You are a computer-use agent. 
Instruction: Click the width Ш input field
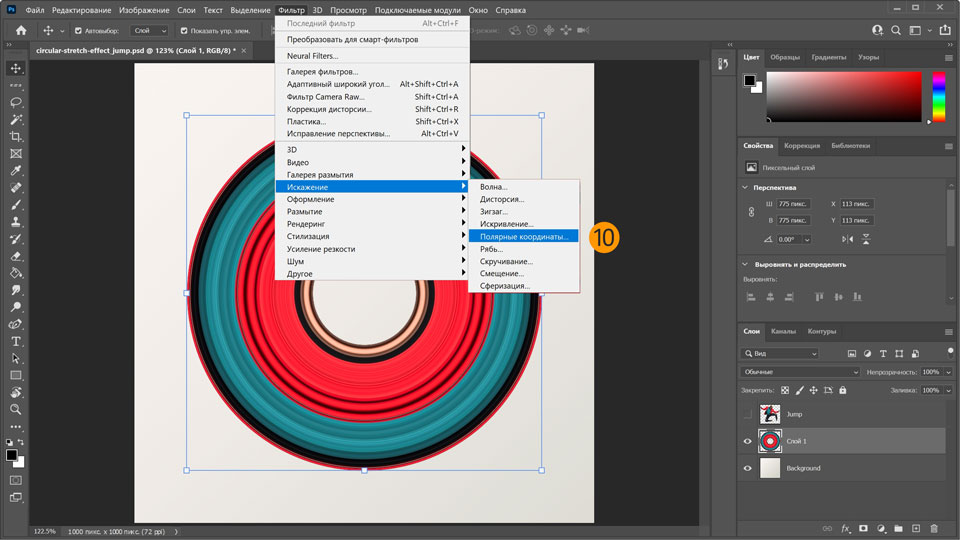pos(793,204)
